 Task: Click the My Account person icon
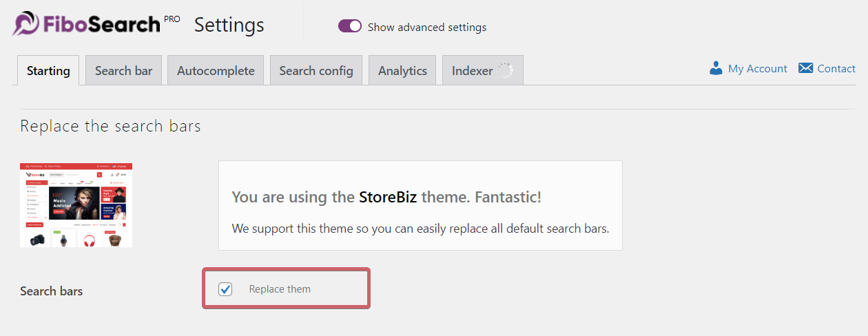[x=716, y=68]
